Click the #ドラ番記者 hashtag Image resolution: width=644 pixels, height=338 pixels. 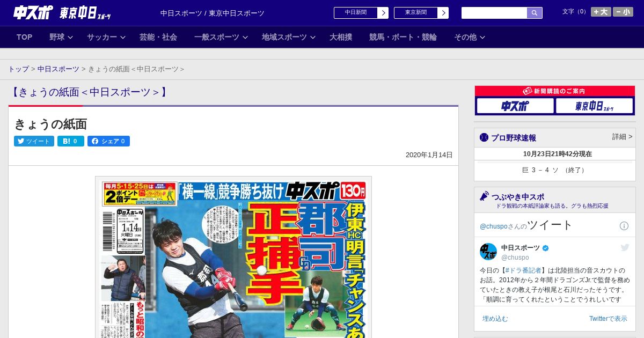point(524,270)
